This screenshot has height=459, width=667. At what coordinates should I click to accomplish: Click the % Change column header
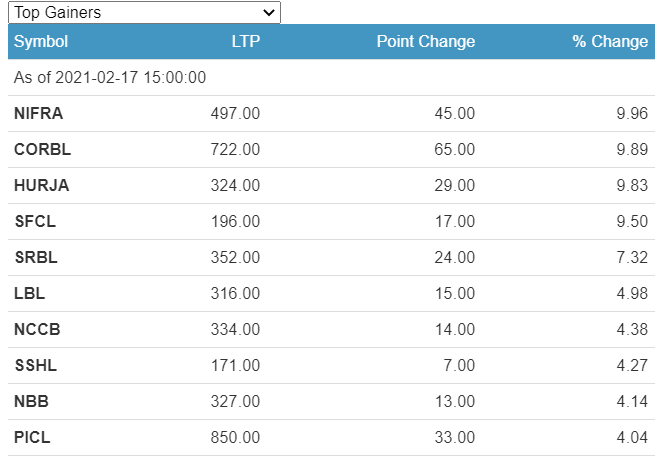610,42
